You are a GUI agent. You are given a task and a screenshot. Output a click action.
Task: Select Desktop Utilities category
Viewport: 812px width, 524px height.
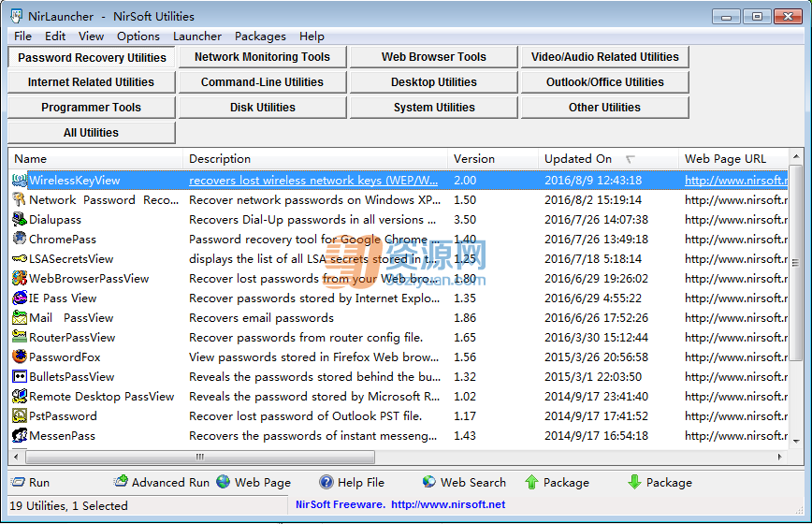(x=434, y=82)
